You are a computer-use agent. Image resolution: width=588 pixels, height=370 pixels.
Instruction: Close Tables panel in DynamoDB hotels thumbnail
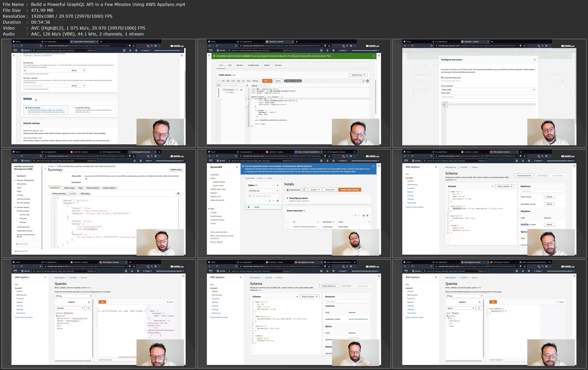pyautogui.click(x=278, y=185)
